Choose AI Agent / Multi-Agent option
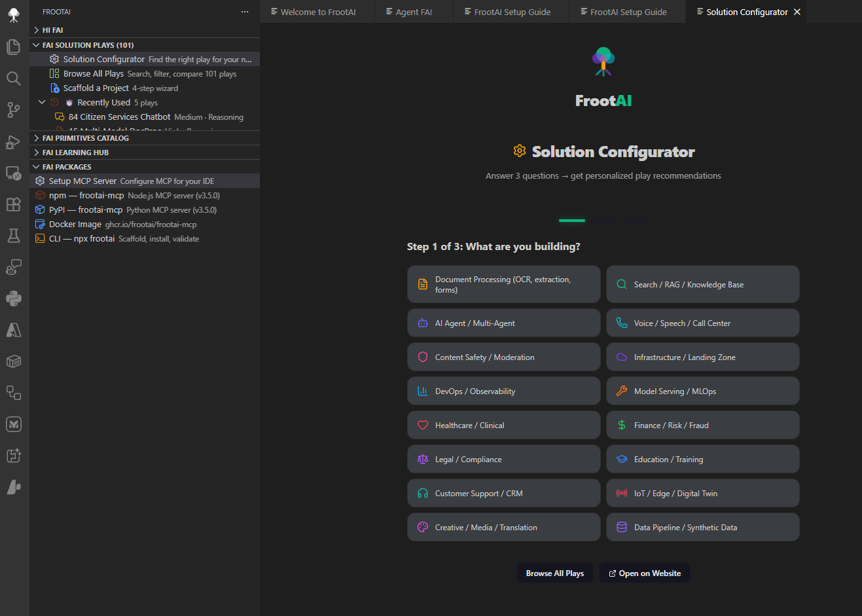Screen dimensions: 862x616 coord(503,323)
